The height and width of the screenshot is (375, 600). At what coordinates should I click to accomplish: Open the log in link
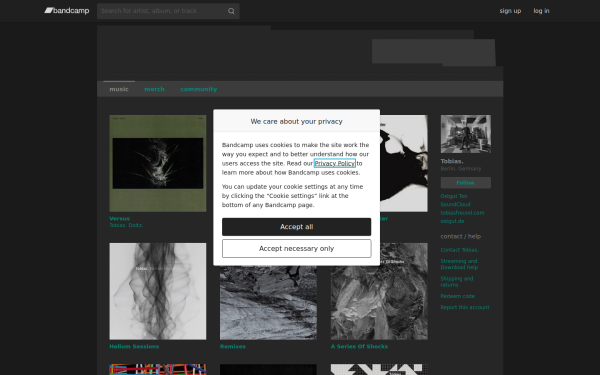click(541, 11)
